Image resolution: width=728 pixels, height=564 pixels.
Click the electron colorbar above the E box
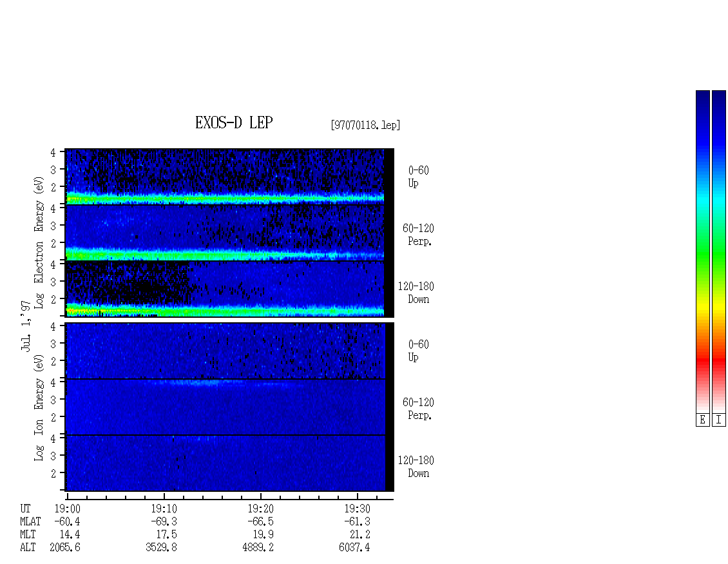702,251
